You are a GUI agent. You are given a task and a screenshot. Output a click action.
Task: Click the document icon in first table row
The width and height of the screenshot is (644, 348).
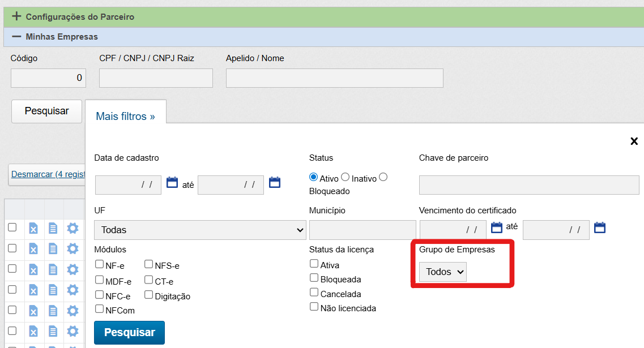53,228
